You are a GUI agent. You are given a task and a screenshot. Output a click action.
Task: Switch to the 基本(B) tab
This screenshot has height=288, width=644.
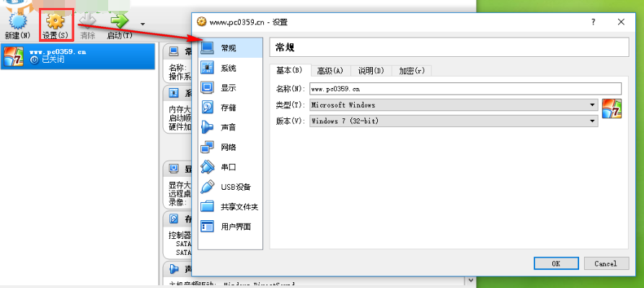pos(290,70)
